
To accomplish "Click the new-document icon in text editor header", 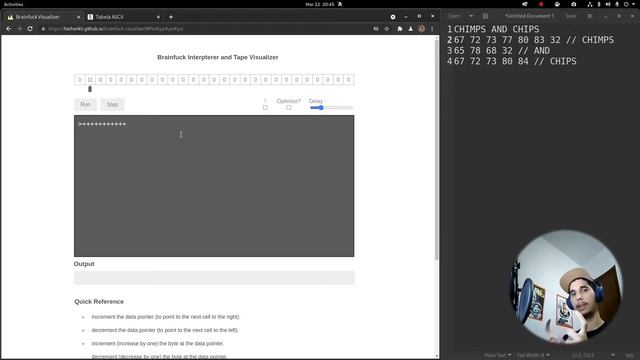I will pos(485,16).
